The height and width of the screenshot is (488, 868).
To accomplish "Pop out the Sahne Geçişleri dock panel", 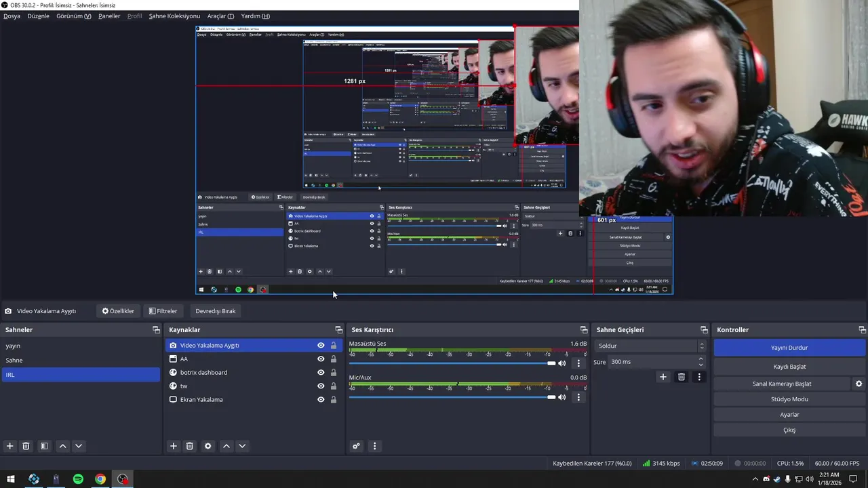I will (x=704, y=330).
